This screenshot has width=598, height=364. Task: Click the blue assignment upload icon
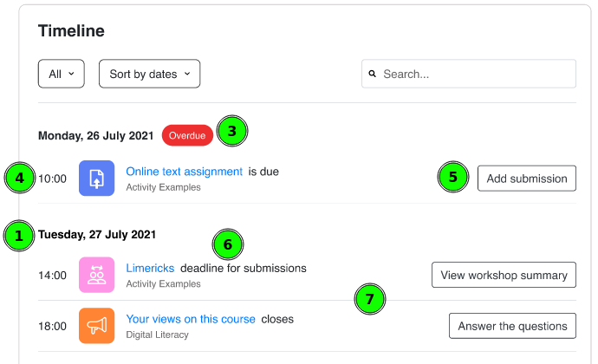96,179
